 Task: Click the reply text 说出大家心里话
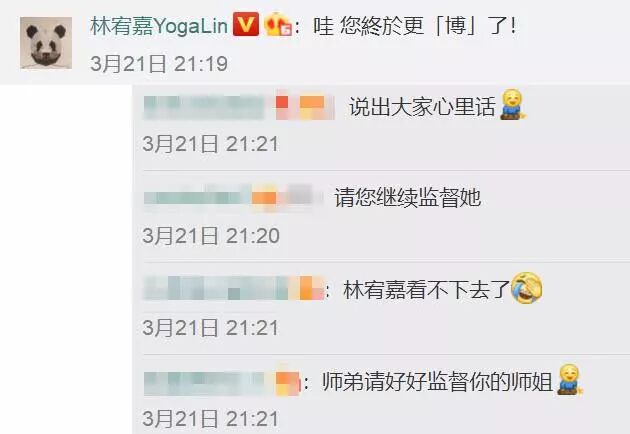click(x=422, y=107)
